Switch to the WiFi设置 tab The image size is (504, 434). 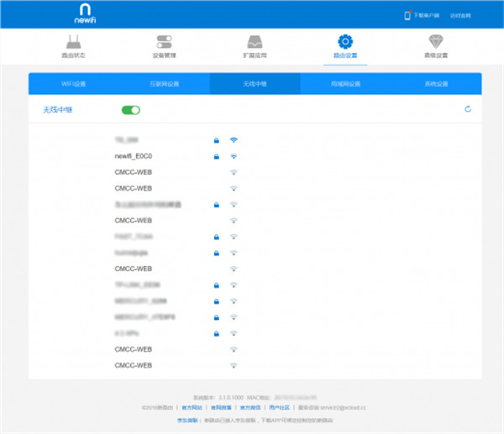pos(74,84)
